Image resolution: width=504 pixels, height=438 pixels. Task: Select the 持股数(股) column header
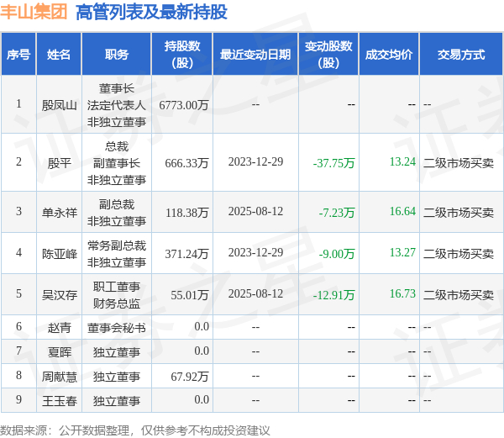click(x=182, y=55)
